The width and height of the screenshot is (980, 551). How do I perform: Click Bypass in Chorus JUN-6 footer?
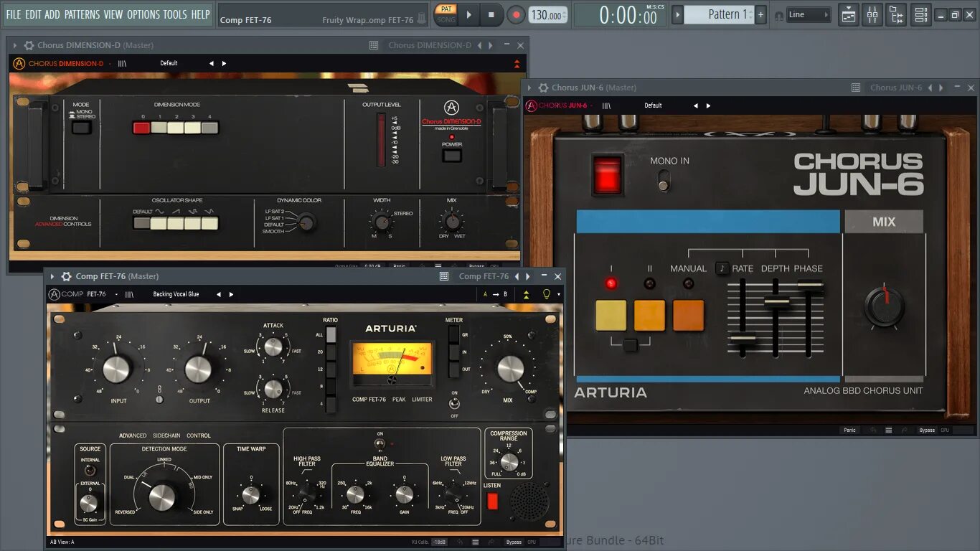(927, 430)
